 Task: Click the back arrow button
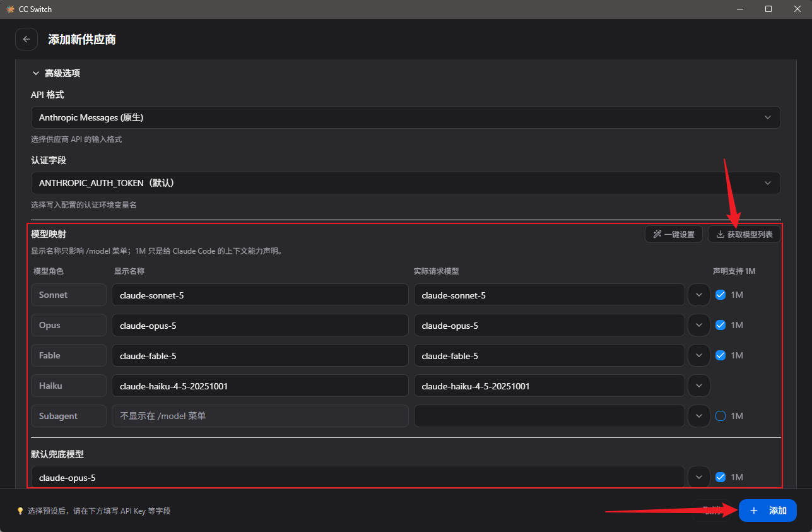(26, 39)
